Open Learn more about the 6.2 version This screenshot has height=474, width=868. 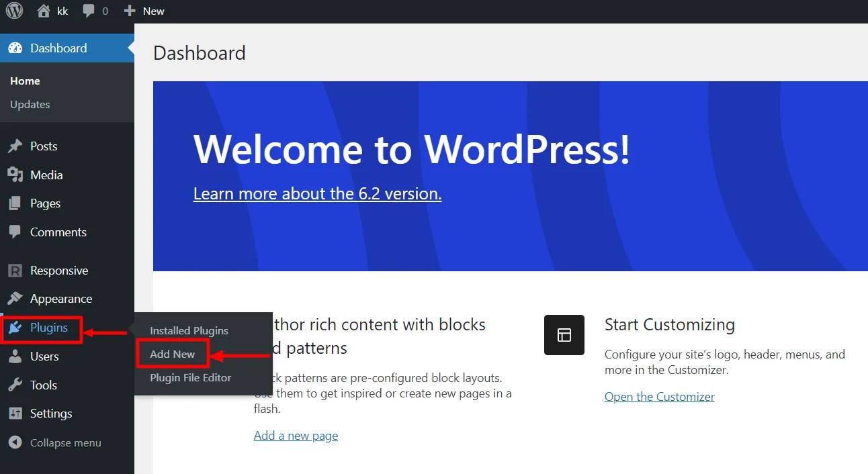(317, 194)
